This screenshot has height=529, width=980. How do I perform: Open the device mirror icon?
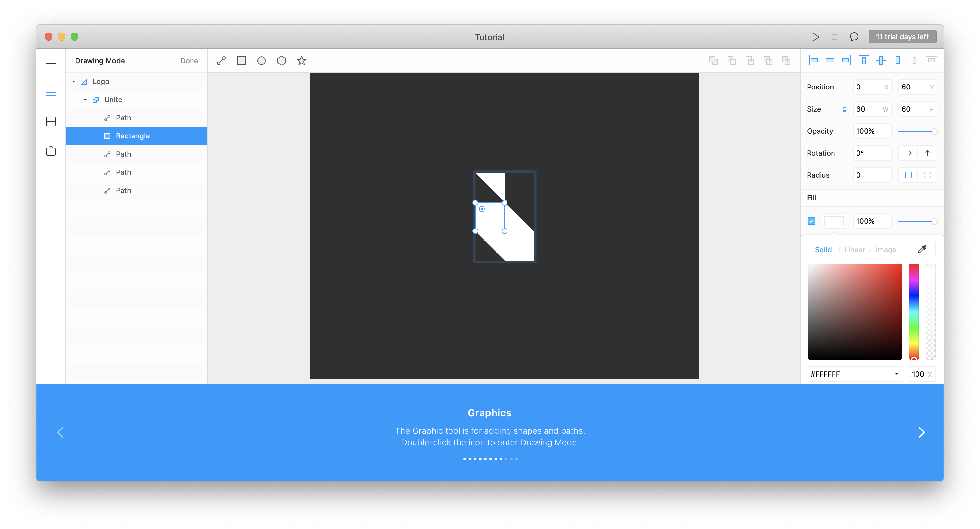point(834,37)
